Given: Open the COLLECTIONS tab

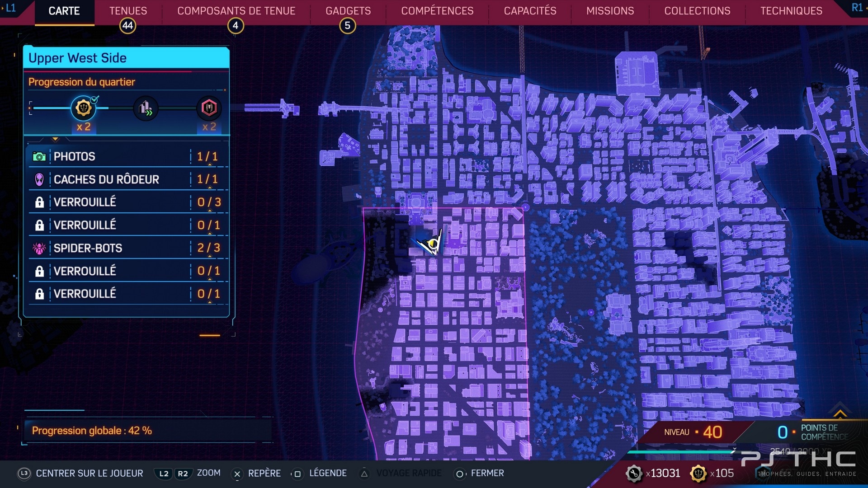Looking at the screenshot, I should pyautogui.click(x=697, y=11).
